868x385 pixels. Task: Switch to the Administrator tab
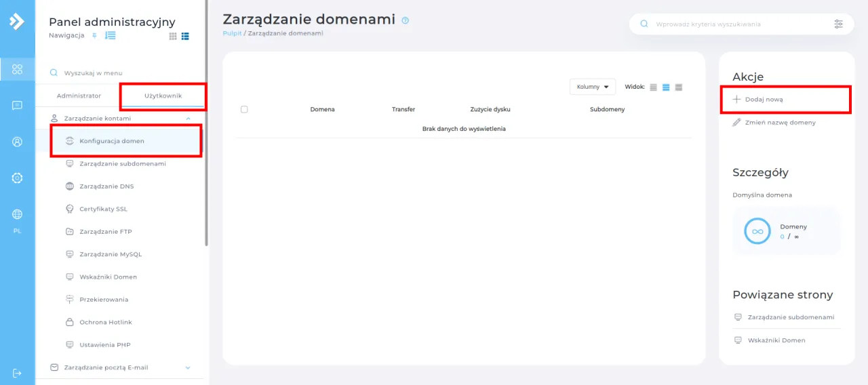(79, 96)
